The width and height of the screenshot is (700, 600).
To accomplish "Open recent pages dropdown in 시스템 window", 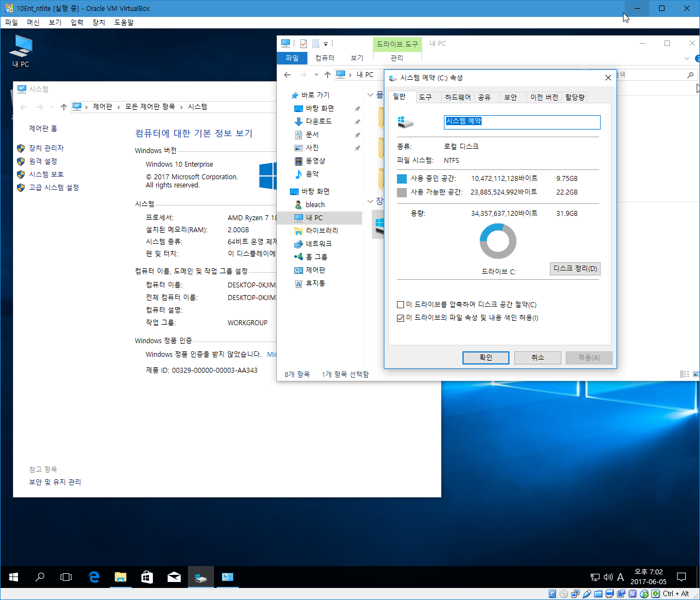I will tap(52, 107).
